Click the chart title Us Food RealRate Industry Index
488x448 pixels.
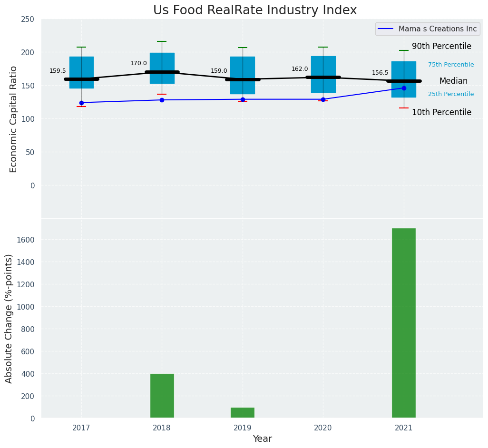pos(255,10)
